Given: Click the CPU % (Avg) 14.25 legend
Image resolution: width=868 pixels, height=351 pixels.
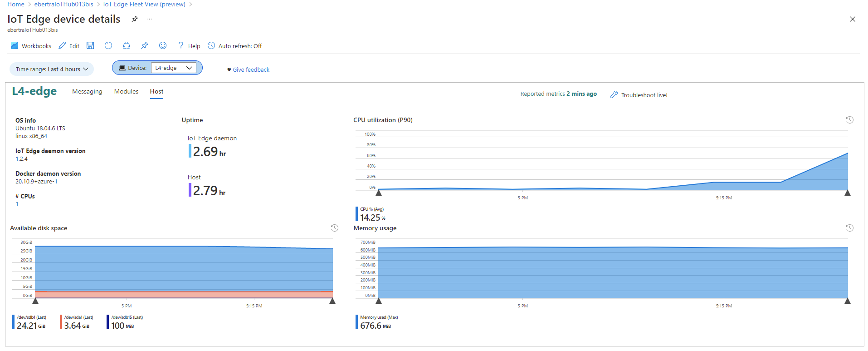Looking at the screenshot, I should point(371,214).
